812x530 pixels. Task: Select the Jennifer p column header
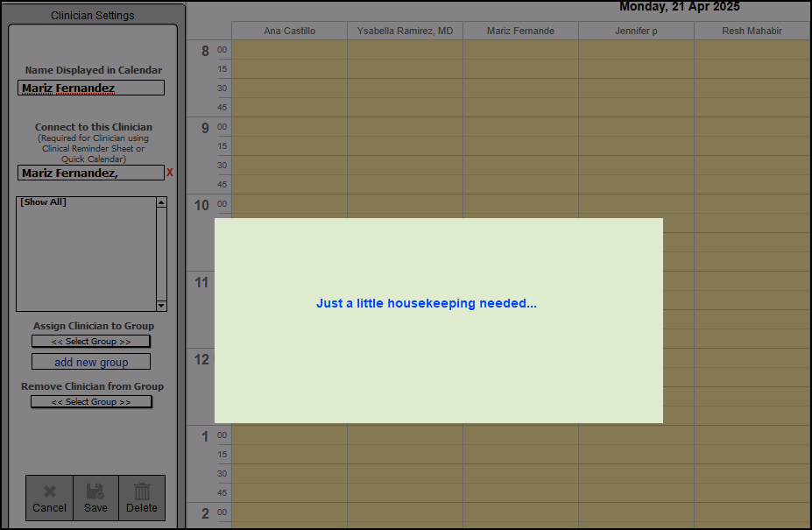click(636, 31)
